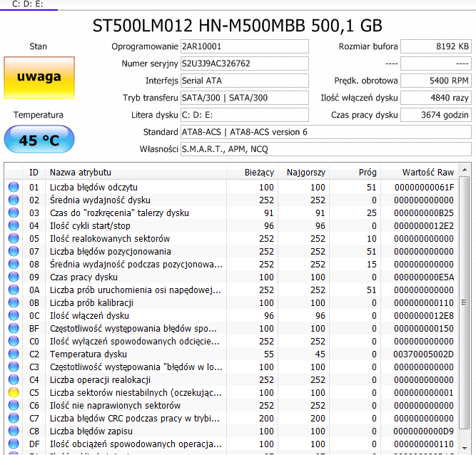Sort by the ID column header

tap(34, 173)
